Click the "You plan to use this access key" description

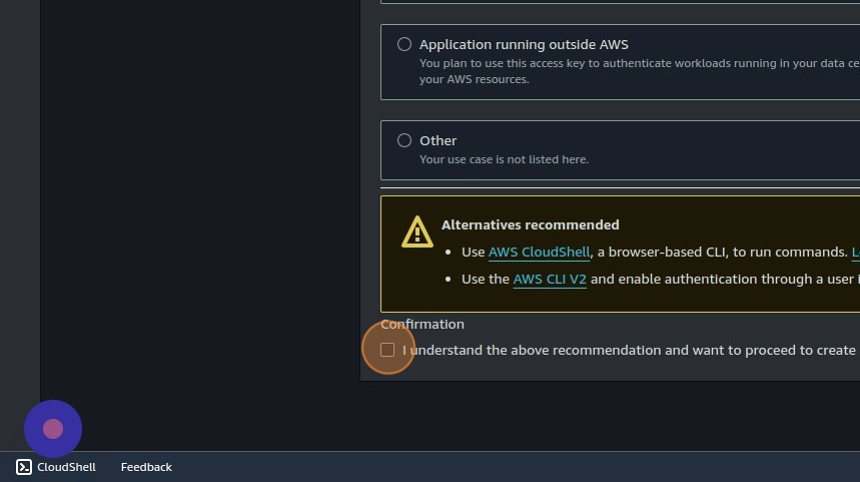600,64
